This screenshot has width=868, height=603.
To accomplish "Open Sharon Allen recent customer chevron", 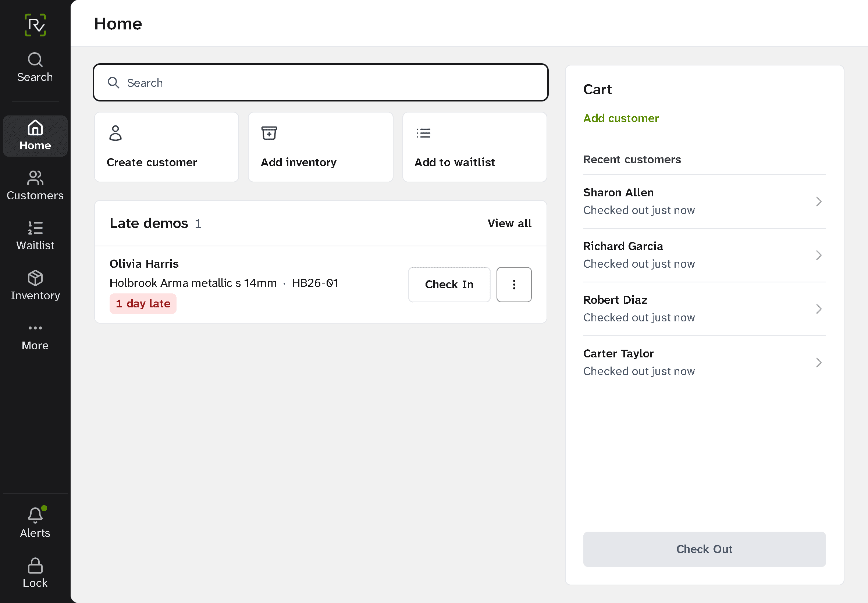I will (818, 201).
